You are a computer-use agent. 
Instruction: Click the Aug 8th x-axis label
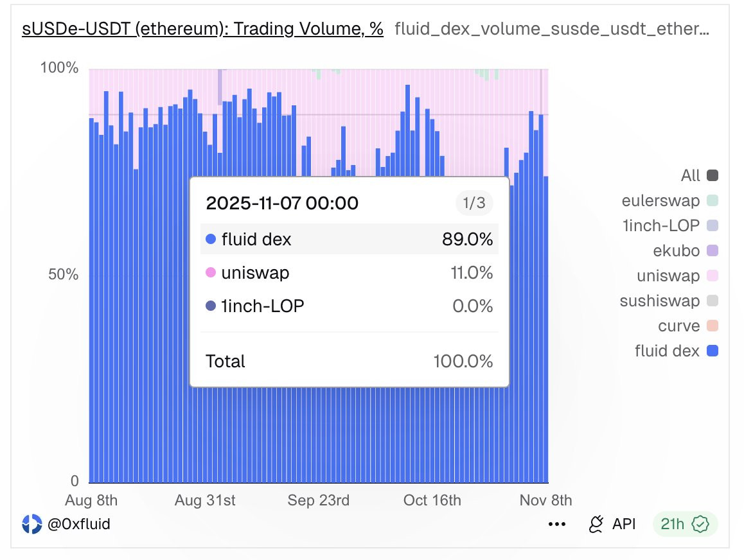(91, 500)
